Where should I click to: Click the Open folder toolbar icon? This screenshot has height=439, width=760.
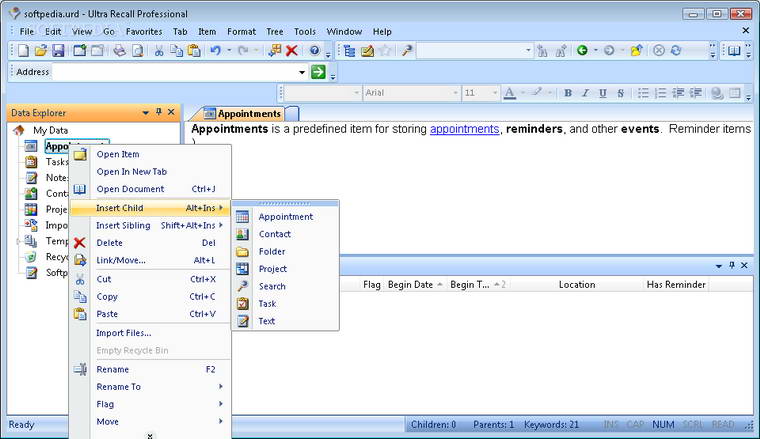click(41, 50)
